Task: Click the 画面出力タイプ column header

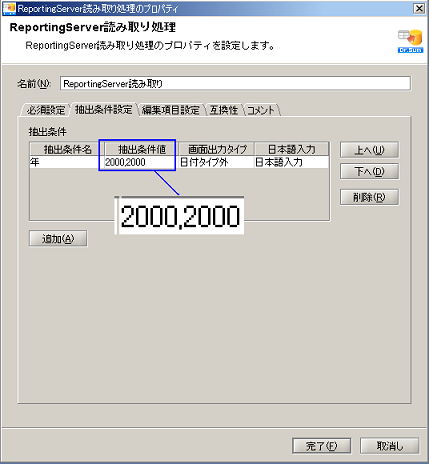Action: pyautogui.click(x=217, y=149)
